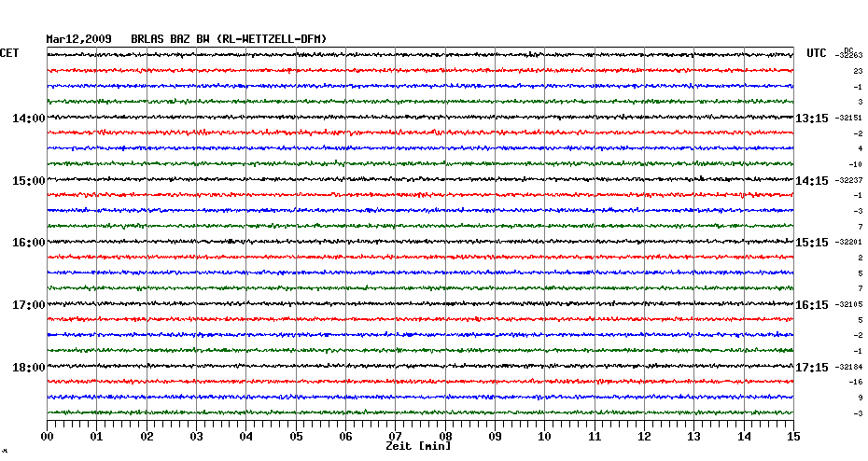Click the 15:15 UTC time label
Image resolution: width=868 pixels, height=461 pixels.
pyautogui.click(x=811, y=243)
